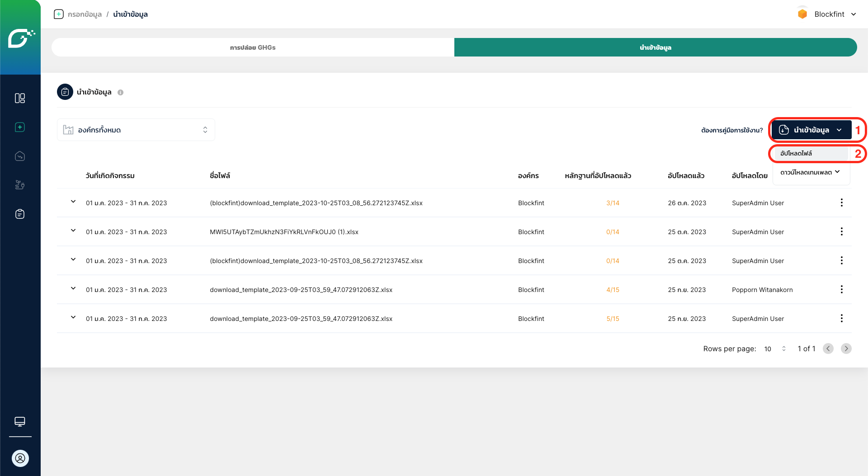This screenshot has width=868, height=476.
Task: Open the dashboard icon in sidebar
Action: click(20, 98)
